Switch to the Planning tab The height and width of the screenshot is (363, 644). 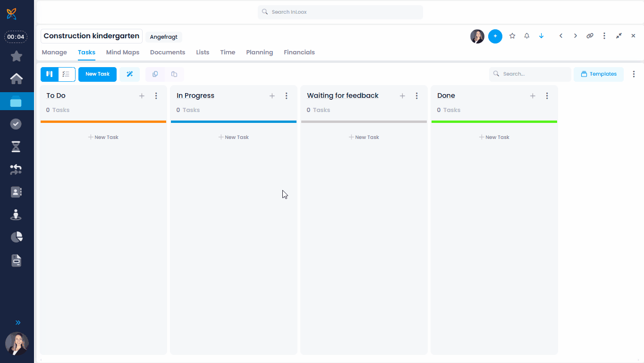tap(259, 52)
